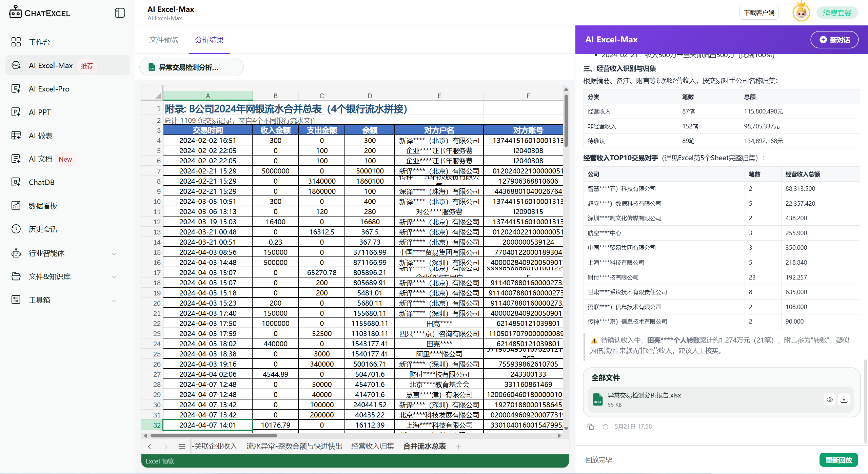Regenerate the AI response
This screenshot has width=868, height=474.
click(x=605, y=427)
